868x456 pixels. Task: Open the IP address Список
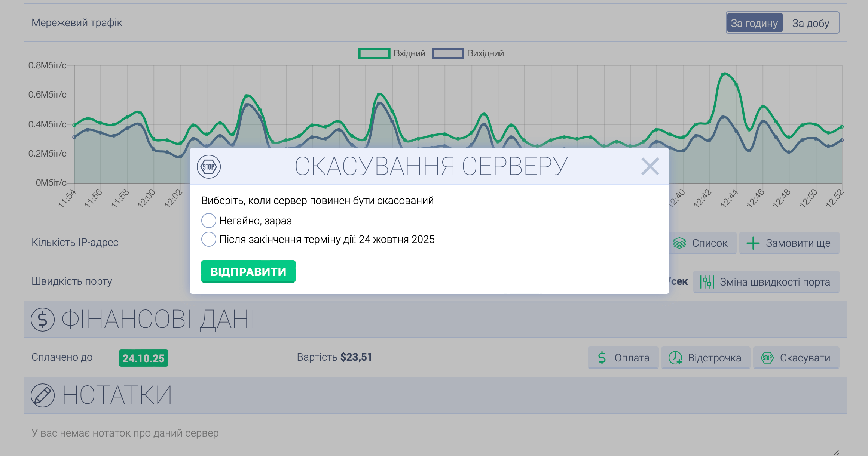(x=702, y=243)
